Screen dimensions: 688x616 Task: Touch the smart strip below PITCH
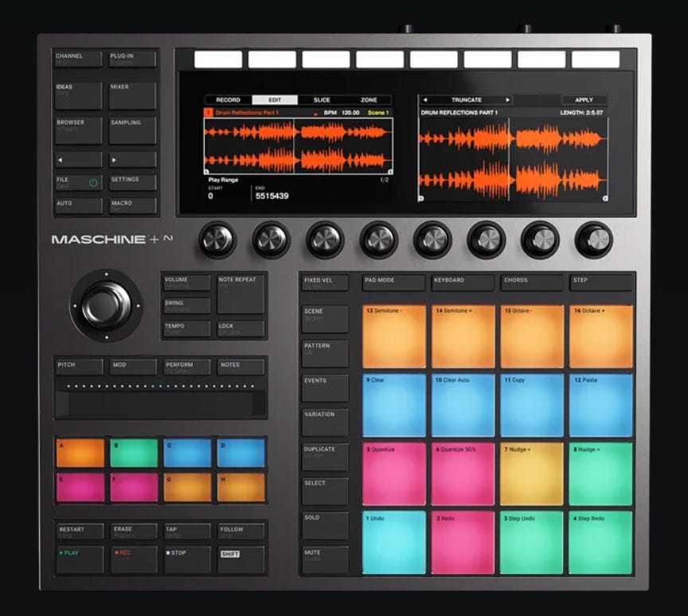coord(161,404)
